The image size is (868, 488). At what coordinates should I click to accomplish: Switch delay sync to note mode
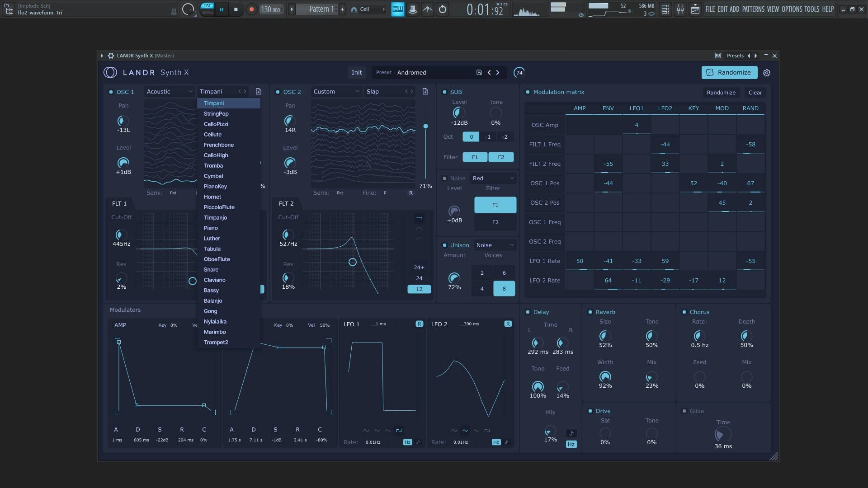[x=571, y=433]
